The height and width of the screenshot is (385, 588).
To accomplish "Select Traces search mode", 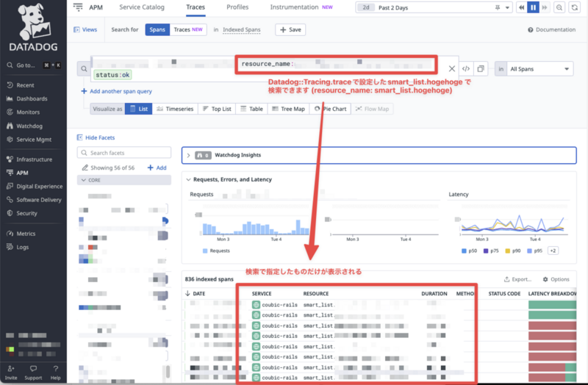I will pos(188,29).
